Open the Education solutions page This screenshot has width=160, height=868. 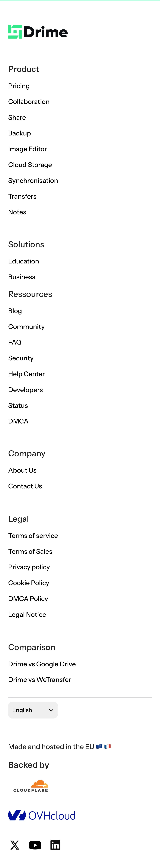click(x=24, y=261)
